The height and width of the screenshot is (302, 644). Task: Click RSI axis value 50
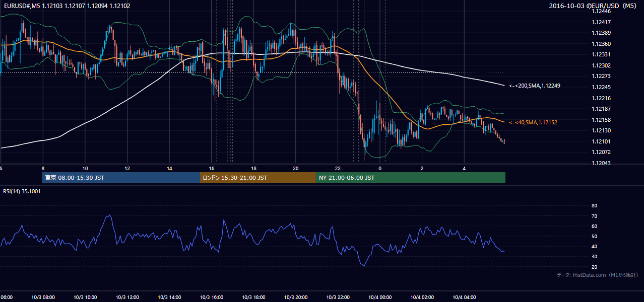point(594,236)
